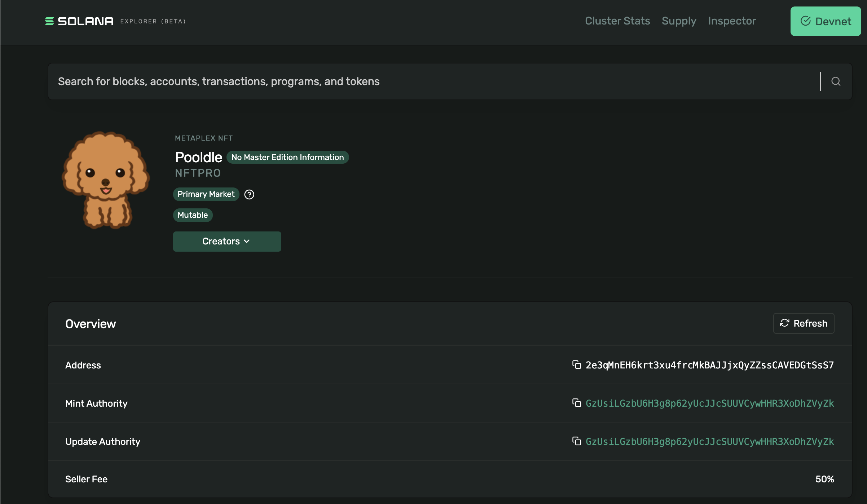Click the Primary Market help icon
Screen dimensions: 867x504
coord(249,195)
